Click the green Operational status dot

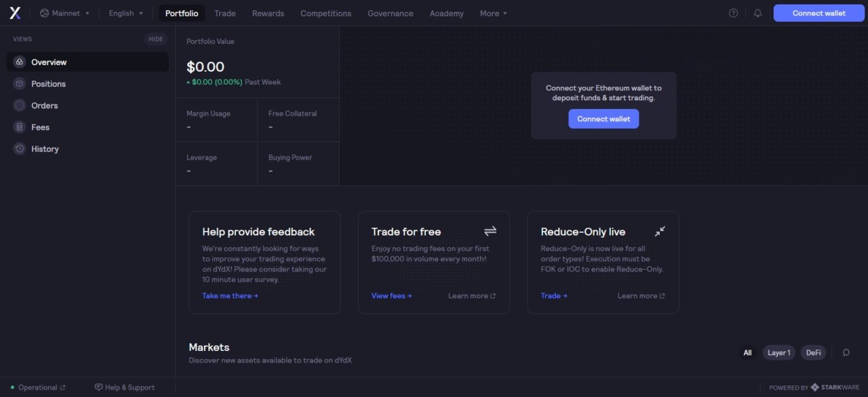[x=12, y=388]
